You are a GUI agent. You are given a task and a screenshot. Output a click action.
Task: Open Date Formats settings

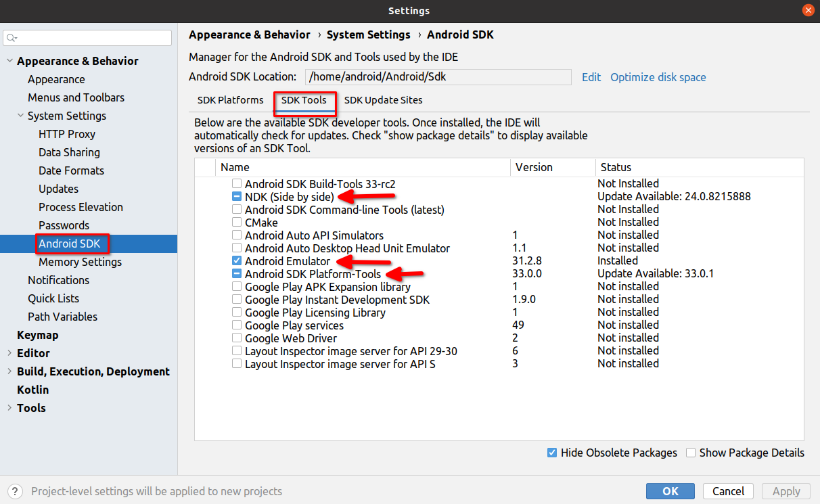[x=71, y=170]
